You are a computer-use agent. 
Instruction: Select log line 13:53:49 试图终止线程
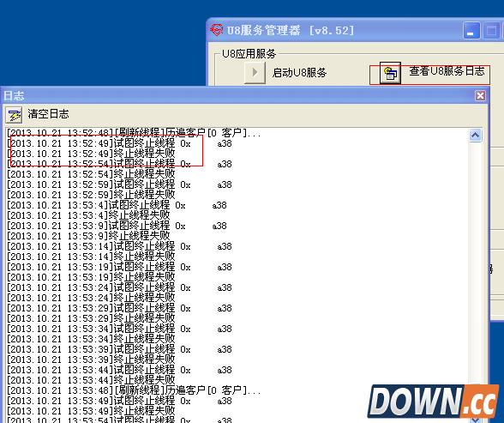[x=119, y=401]
